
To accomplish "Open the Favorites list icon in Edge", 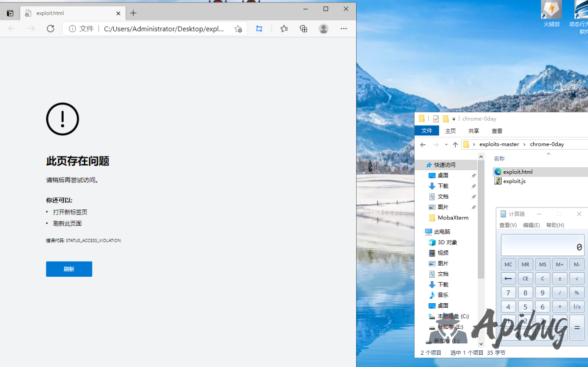I will click(x=284, y=29).
